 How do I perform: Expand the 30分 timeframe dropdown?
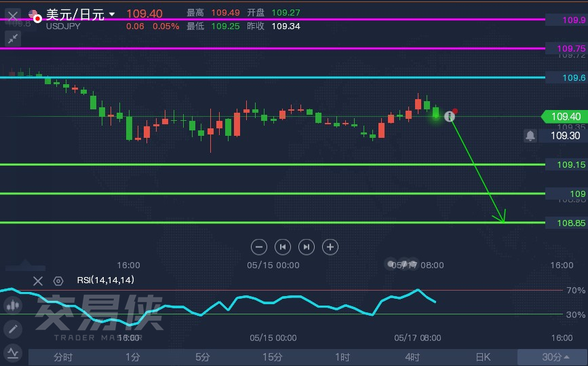(553, 357)
